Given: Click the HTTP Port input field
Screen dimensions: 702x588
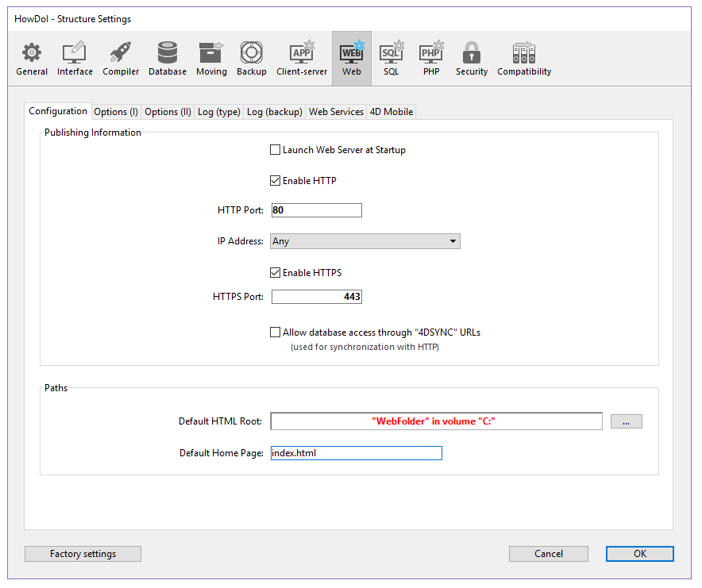Looking at the screenshot, I should (316, 210).
